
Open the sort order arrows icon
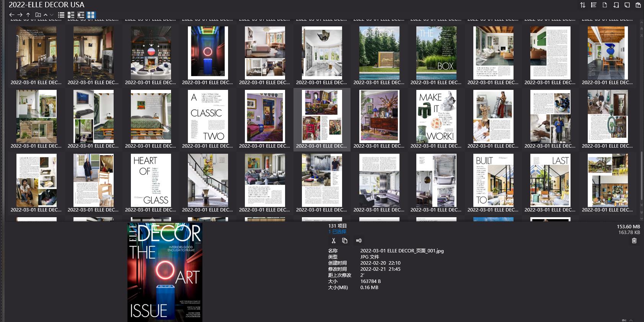pyautogui.click(x=583, y=5)
